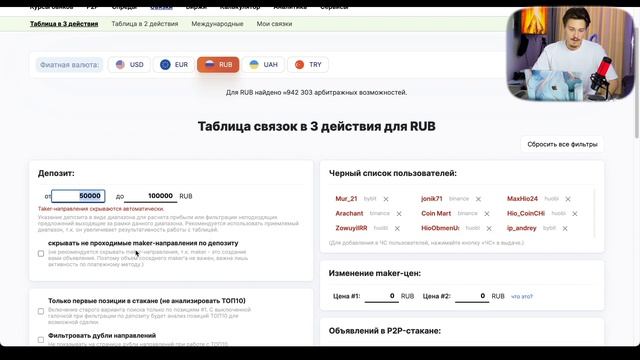The height and width of the screenshot is (360, 640).
Task: Remove Arachant from the blacklist
Action: click(399, 214)
